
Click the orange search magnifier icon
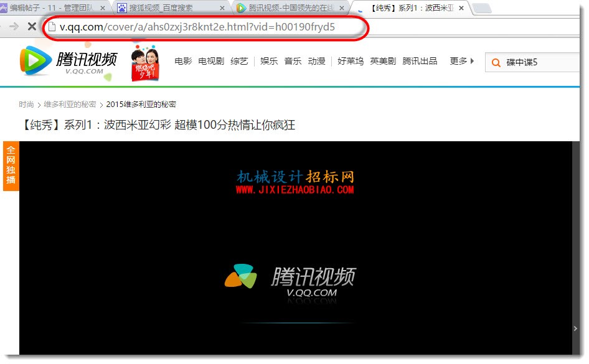496,63
